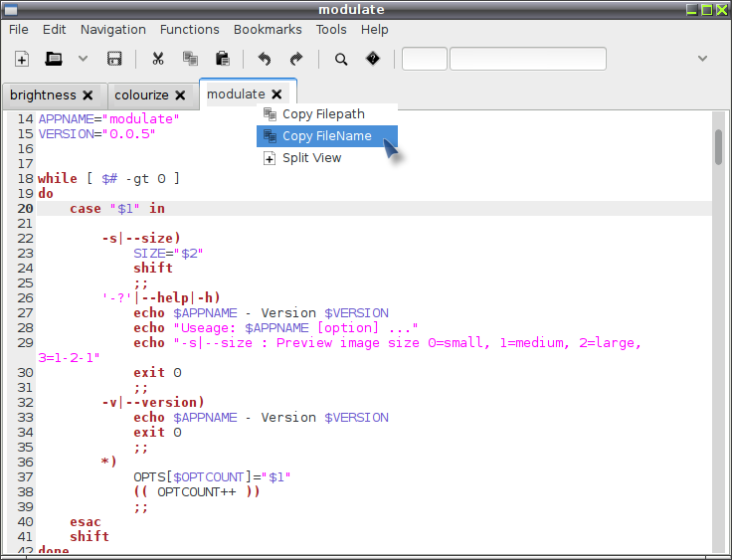
Task: Click the New file toolbar icon
Action: point(22,59)
